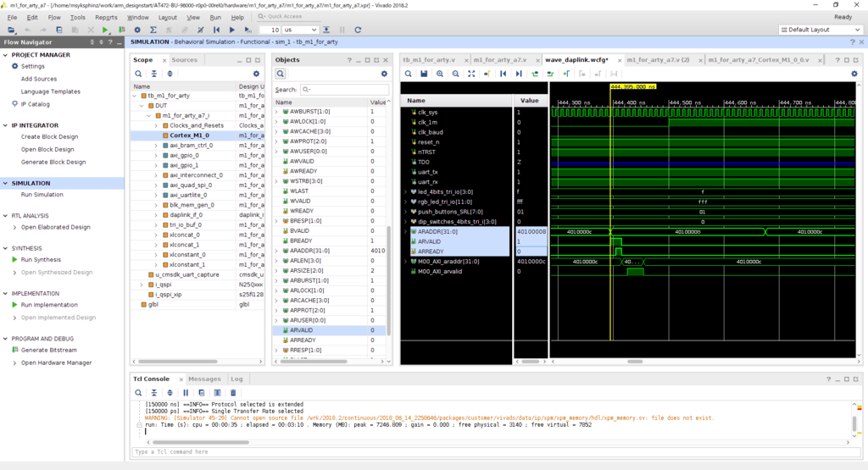Zoom in on the waveform

pos(440,74)
